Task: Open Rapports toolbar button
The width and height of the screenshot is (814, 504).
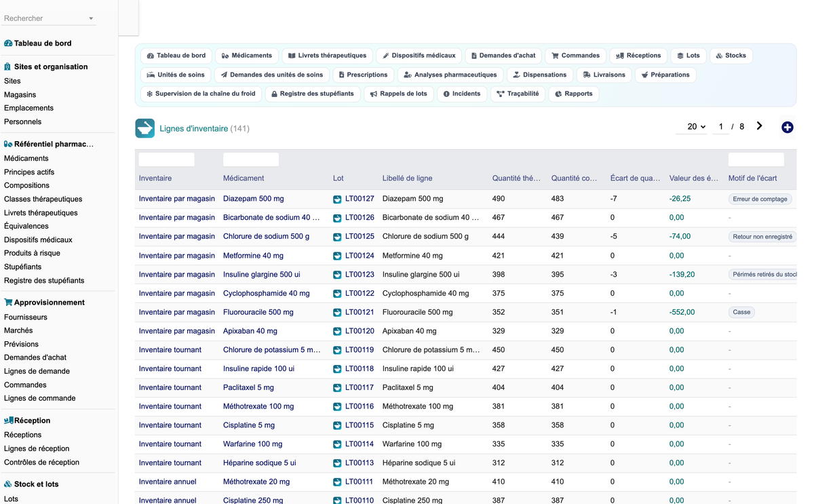Action: (x=574, y=94)
